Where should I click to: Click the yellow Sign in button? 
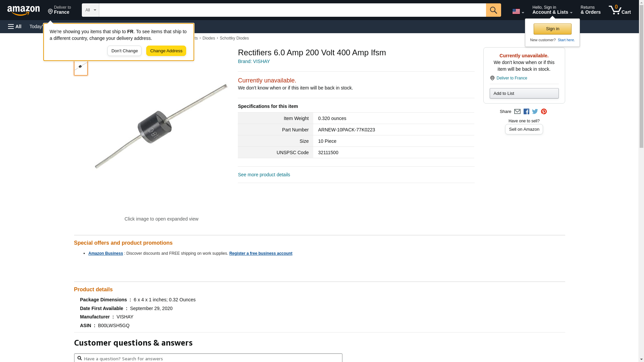(x=552, y=29)
